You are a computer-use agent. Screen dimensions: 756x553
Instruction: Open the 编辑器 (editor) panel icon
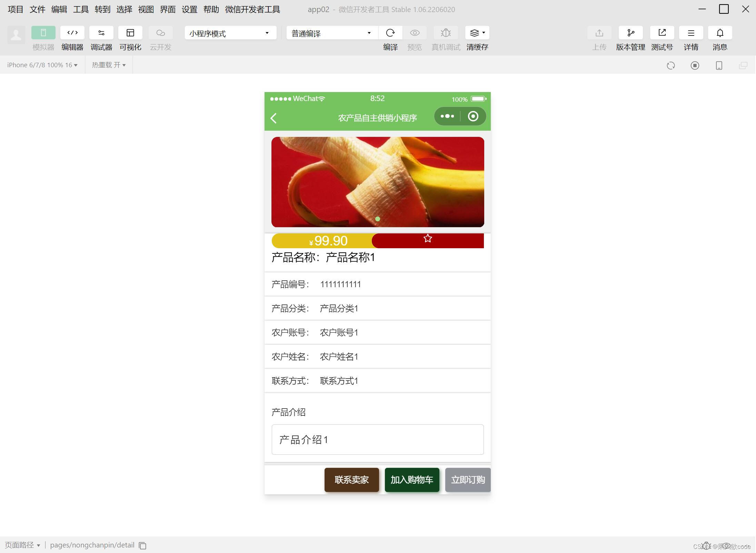click(x=72, y=33)
